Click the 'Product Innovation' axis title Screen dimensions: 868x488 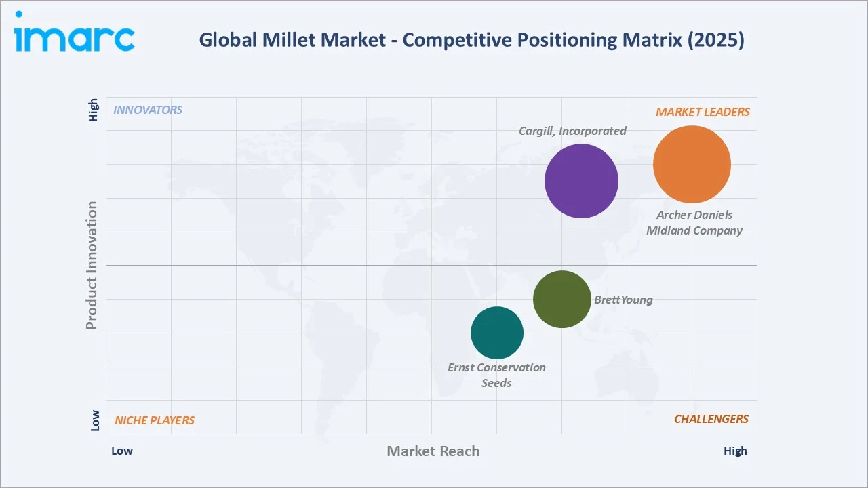(x=92, y=266)
